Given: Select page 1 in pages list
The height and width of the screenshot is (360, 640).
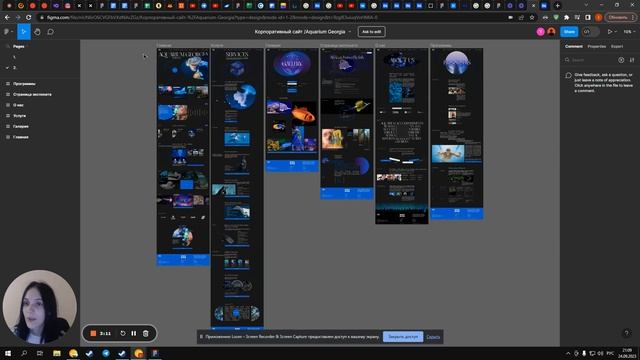Looking at the screenshot, I should click(x=14, y=57).
